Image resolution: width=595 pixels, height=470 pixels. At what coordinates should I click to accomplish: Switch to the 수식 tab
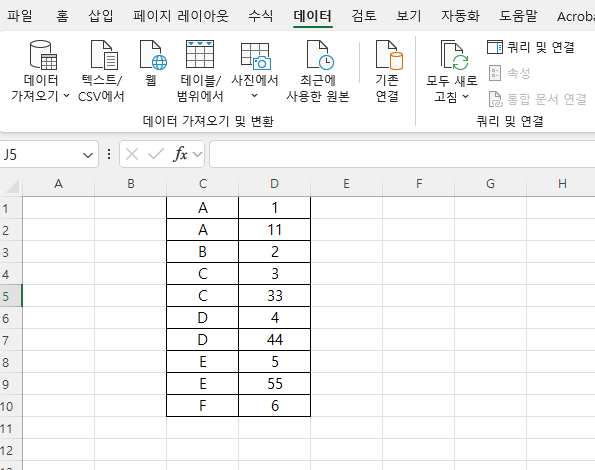tap(261, 16)
